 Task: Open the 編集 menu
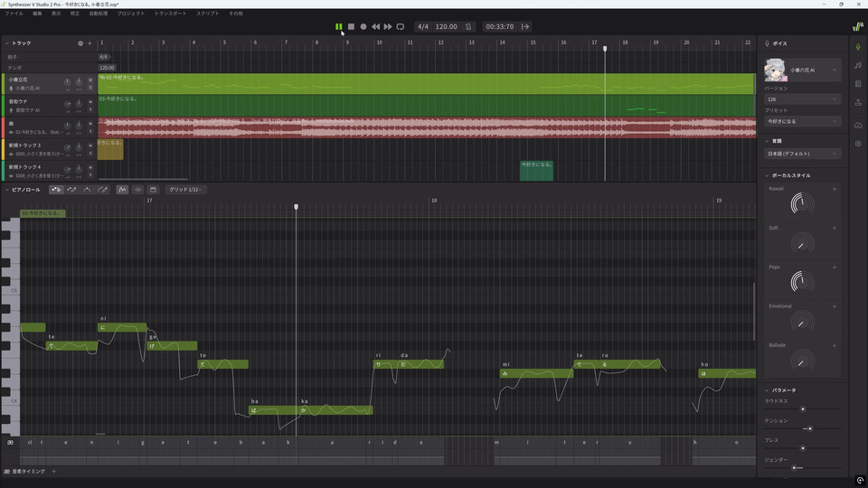point(37,14)
